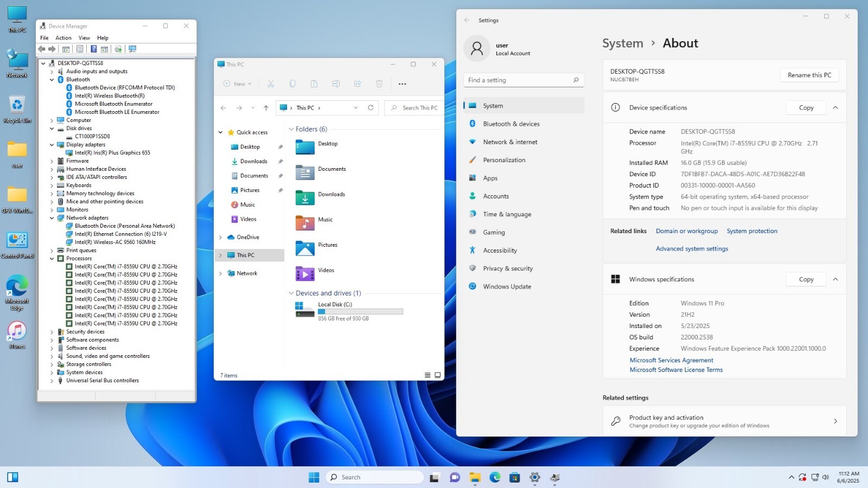Open Microsoft Store from the taskbar
The width and height of the screenshot is (868, 488).
[x=515, y=478]
